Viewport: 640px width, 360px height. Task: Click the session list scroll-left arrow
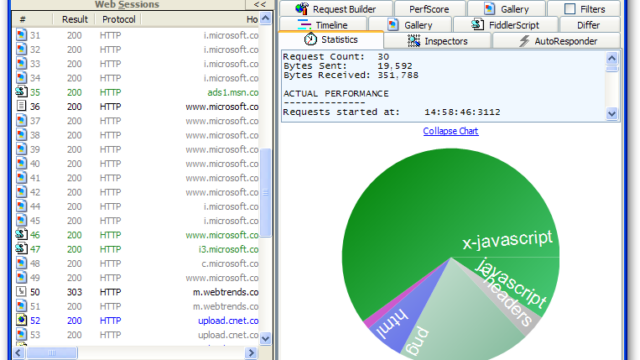pos(18,352)
